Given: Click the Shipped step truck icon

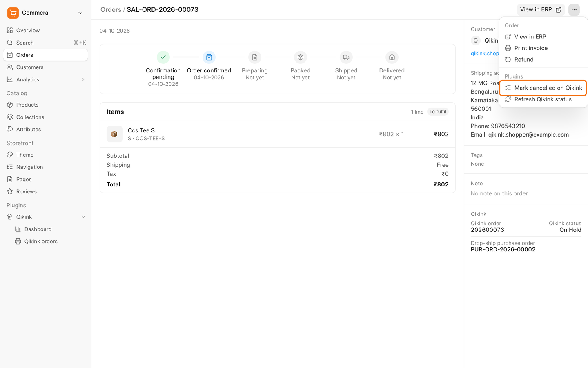Looking at the screenshot, I should point(346,57).
